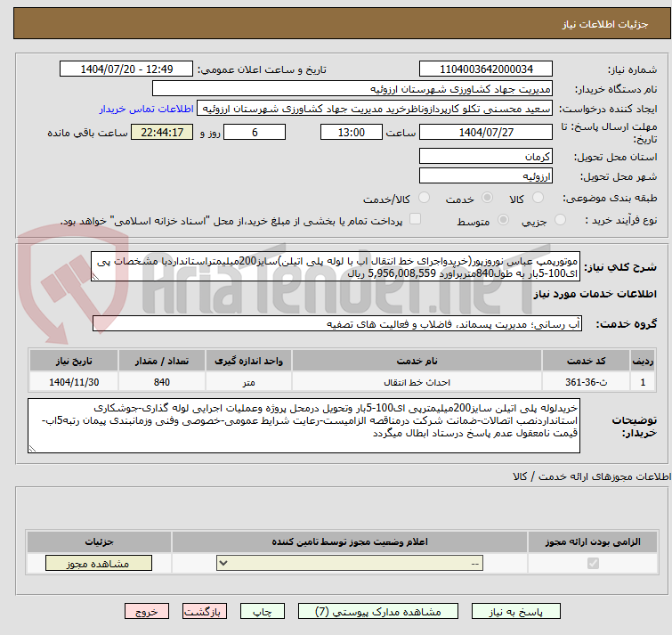Click the شرح کلی نیاز text area
Viewport: 672px width, 635px height.
point(336,266)
